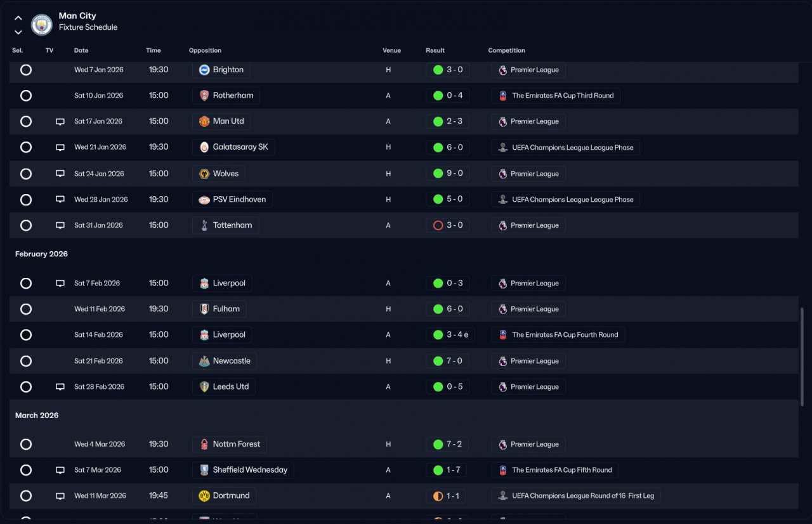
Task: Click the February 2026 month heading
Action: coord(41,254)
